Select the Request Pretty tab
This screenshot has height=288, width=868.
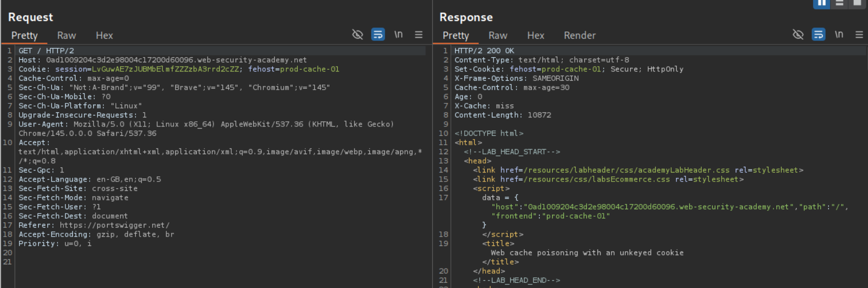25,36
